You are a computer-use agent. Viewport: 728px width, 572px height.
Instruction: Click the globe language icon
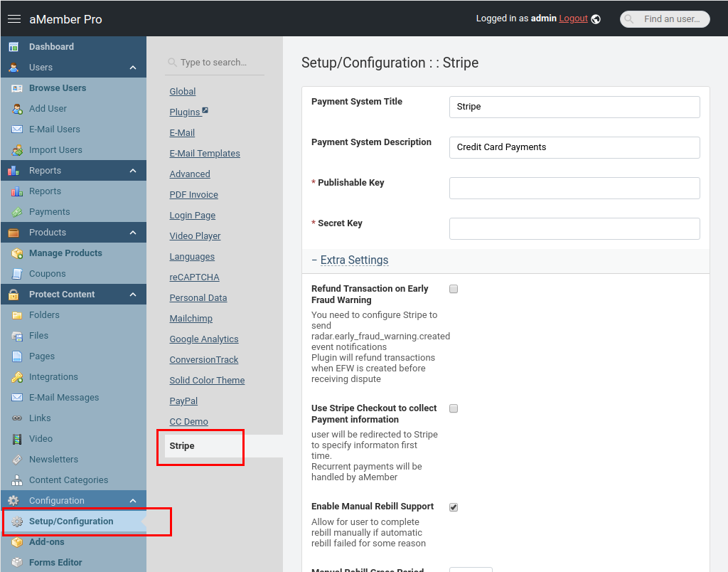pyautogui.click(x=596, y=19)
